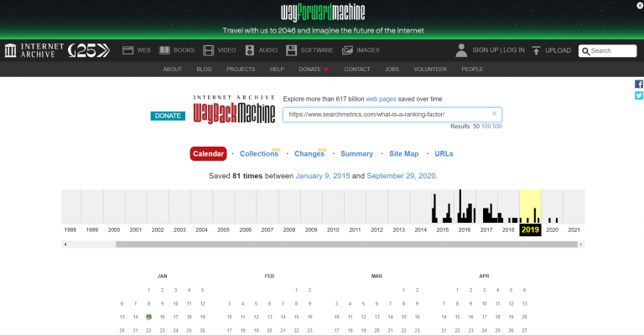This screenshot has width=644, height=335.
Task: Click LOG IN link
Action: click(x=514, y=50)
